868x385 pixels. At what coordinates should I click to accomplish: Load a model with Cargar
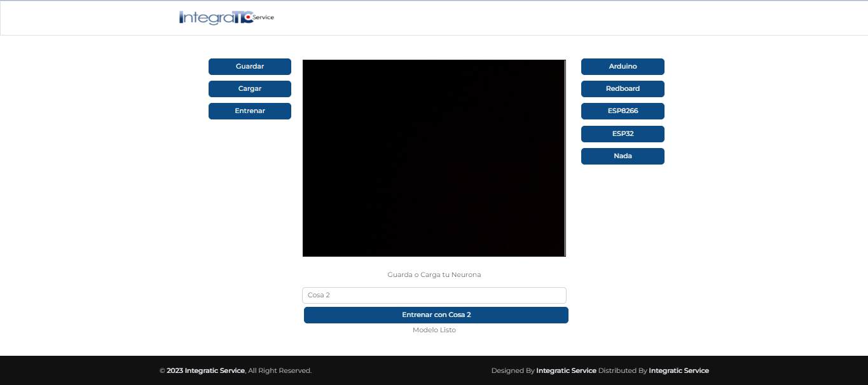pos(249,89)
